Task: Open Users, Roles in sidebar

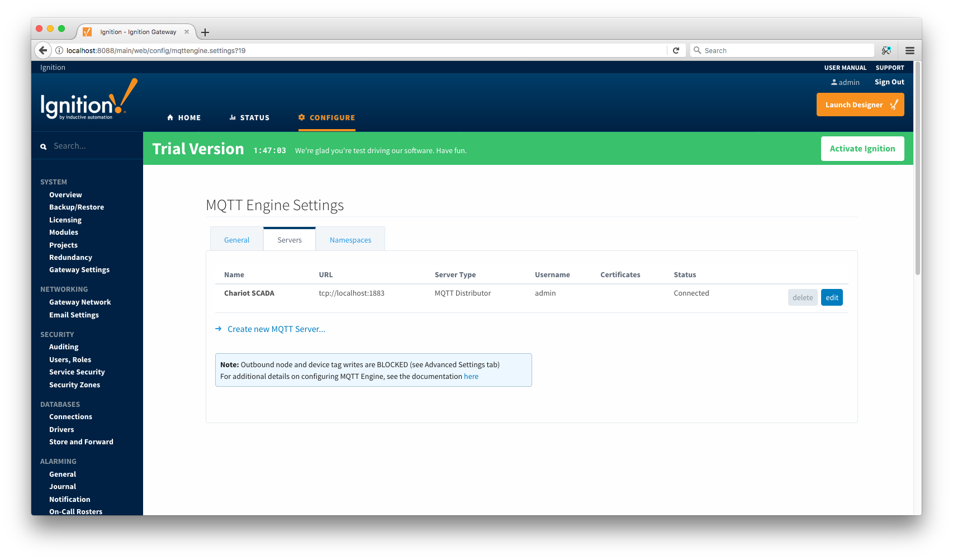Action: 70,360
